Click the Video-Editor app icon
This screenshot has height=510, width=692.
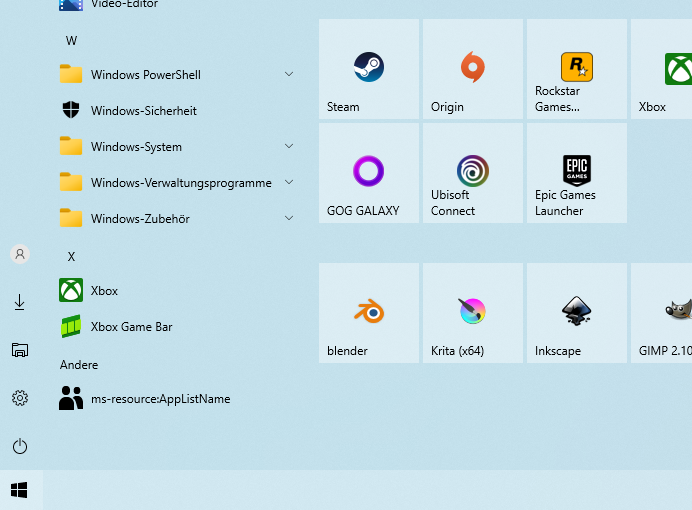coord(71,5)
